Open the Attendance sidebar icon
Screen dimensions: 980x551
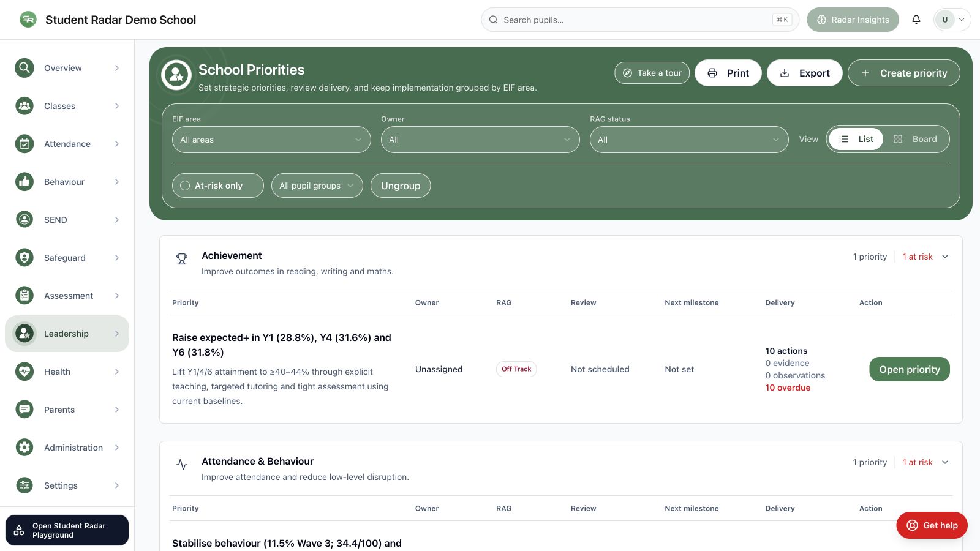click(24, 144)
